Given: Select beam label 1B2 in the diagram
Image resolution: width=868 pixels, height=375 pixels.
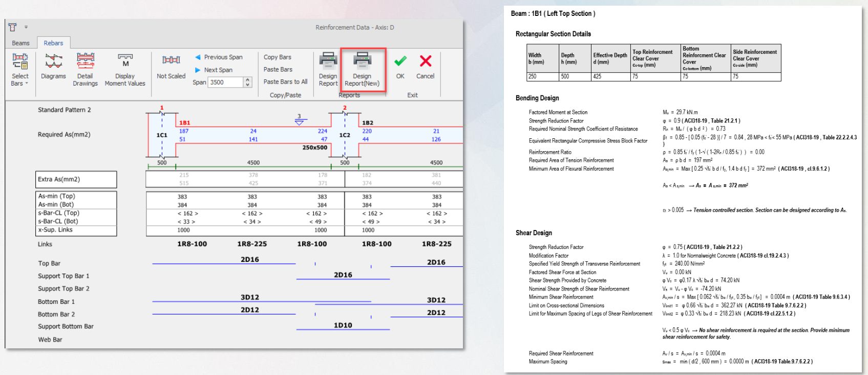Looking at the screenshot, I should (x=368, y=123).
